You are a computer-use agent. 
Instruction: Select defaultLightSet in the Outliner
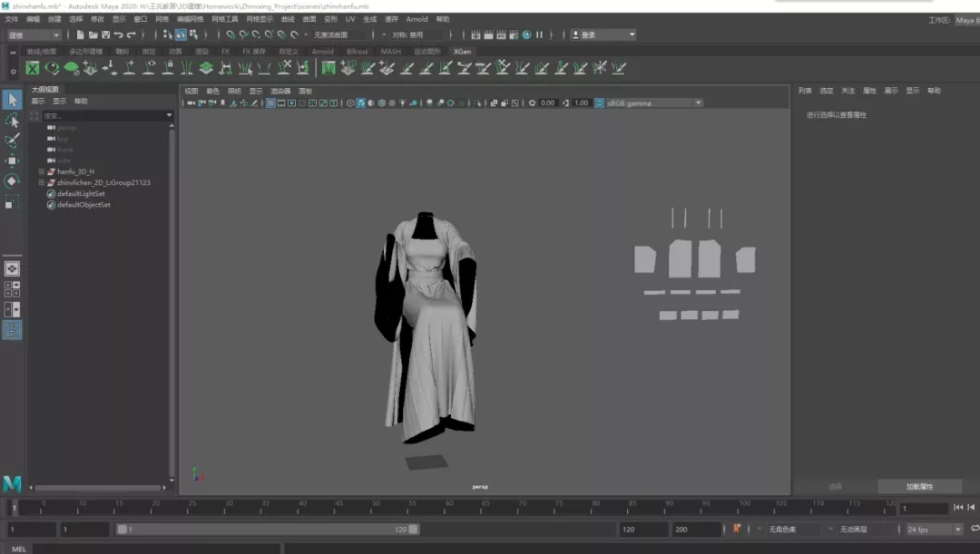click(x=80, y=194)
